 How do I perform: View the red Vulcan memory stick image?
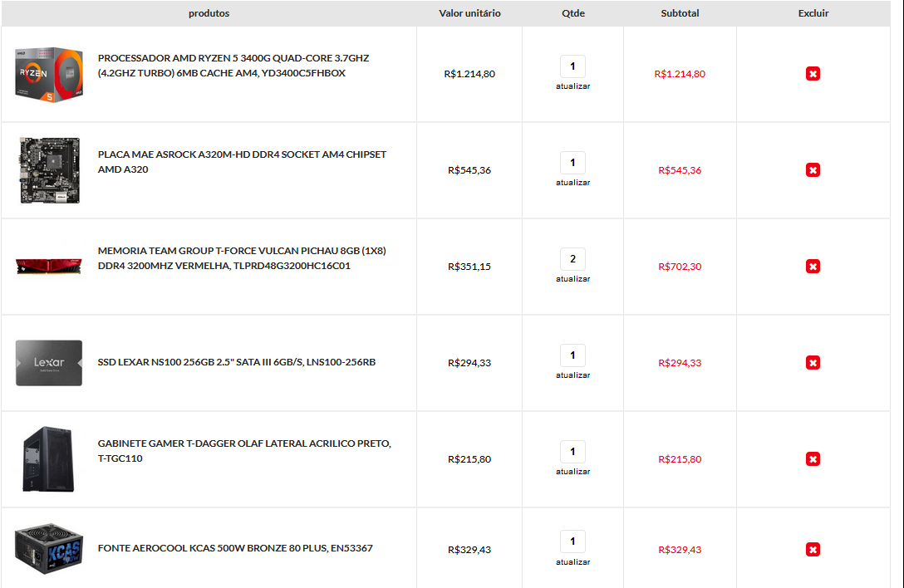[x=49, y=267]
